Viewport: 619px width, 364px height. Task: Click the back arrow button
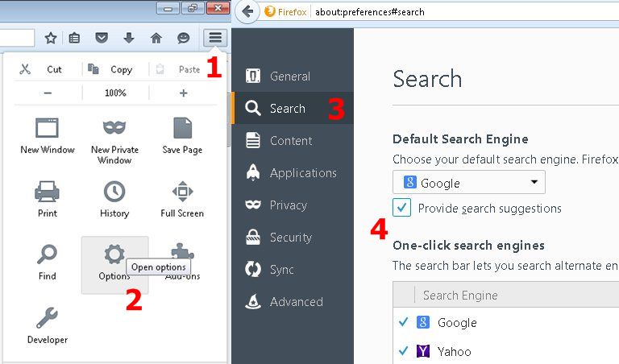pyautogui.click(x=247, y=12)
